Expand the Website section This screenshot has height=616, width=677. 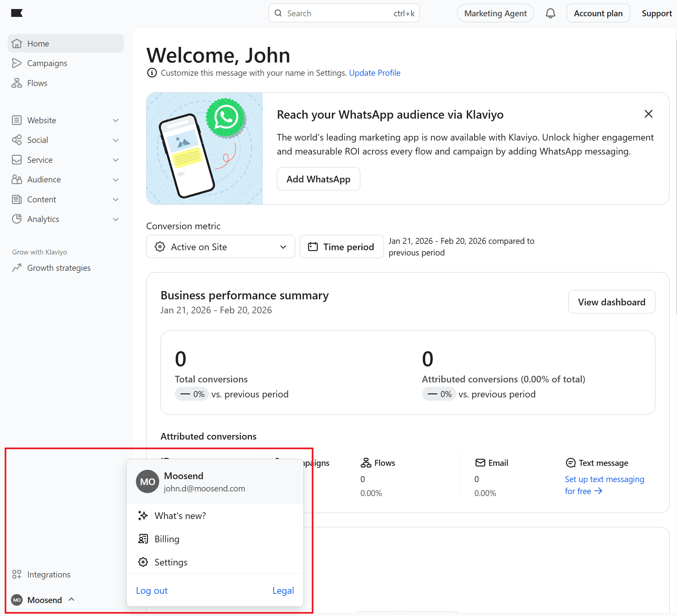[x=41, y=120]
